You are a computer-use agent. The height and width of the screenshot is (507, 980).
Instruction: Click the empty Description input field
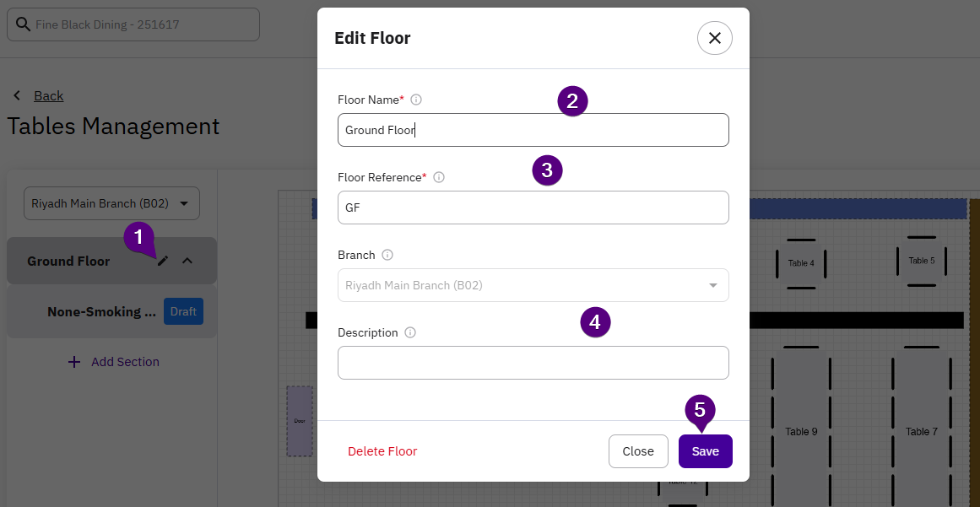coord(533,363)
